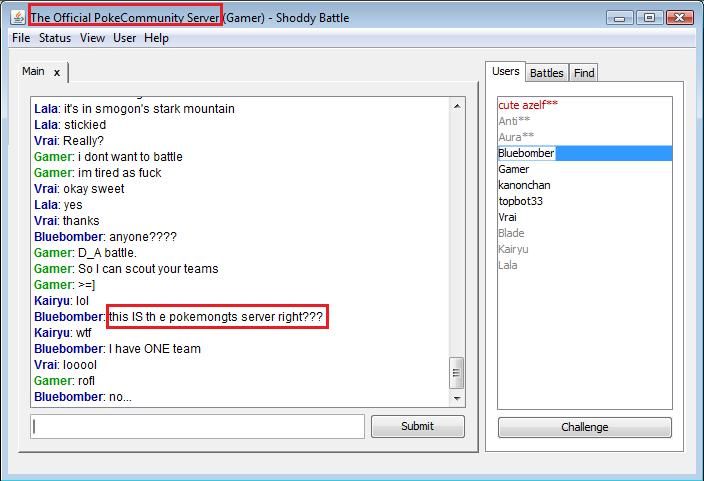Click chat line 'Kairyu: lol'
Viewport: 704px width, 481px height.
62,301
